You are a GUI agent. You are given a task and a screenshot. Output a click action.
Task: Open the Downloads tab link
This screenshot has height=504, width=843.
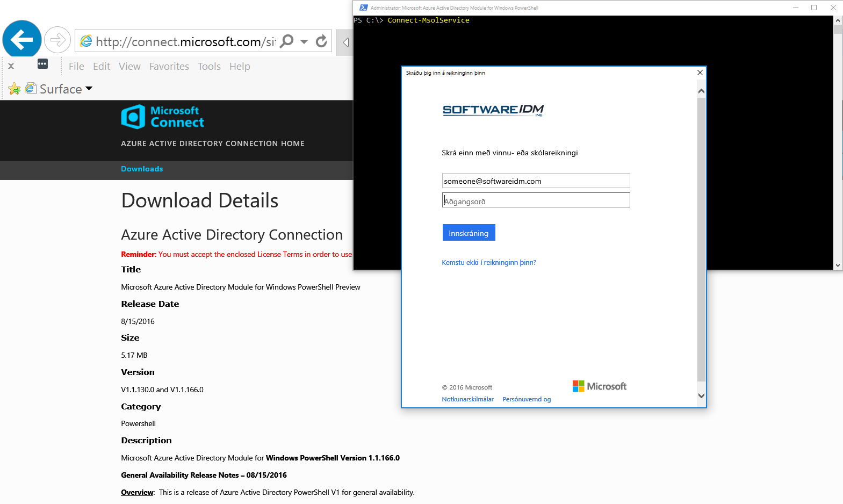(x=142, y=169)
